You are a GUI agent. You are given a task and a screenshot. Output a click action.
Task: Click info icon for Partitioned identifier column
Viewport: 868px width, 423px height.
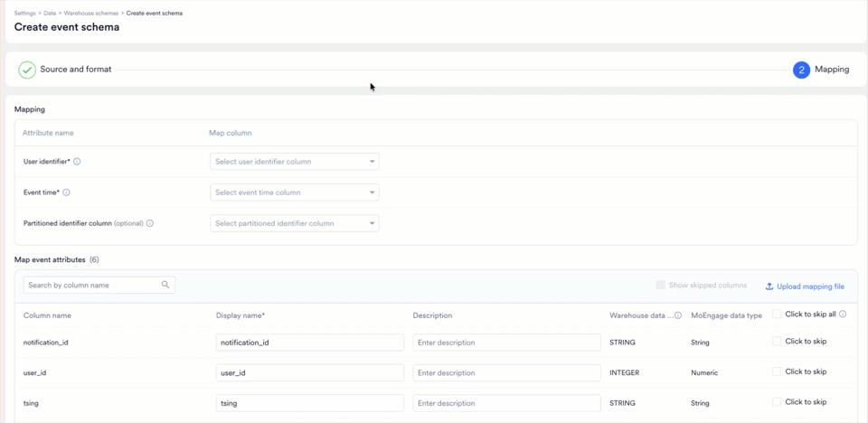point(150,223)
